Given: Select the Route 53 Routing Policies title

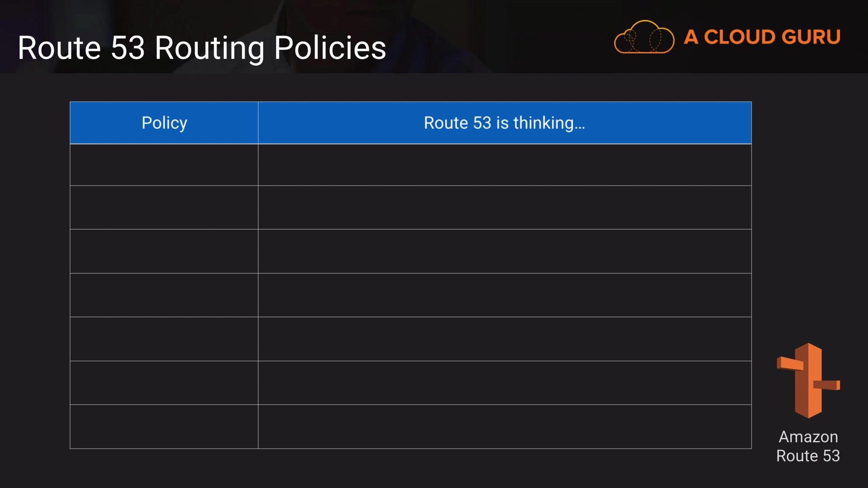Looking at the screenshot, I should tap(202, 47).
